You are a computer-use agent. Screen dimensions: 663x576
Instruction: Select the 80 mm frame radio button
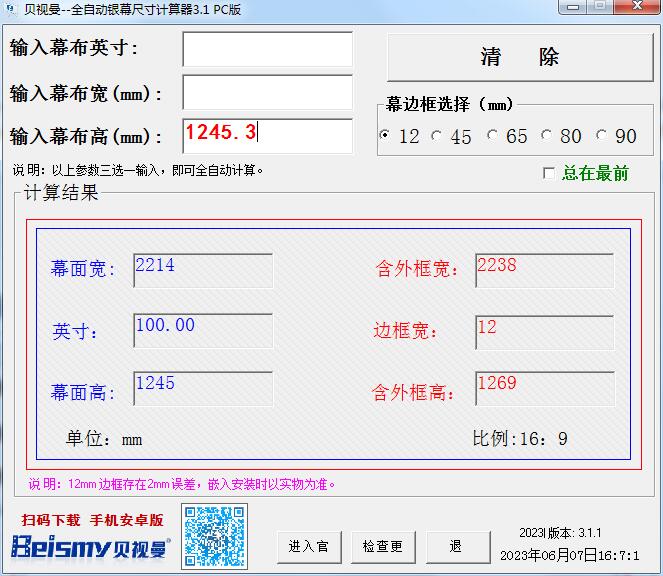pyautogui.click(x=546, y=135)
